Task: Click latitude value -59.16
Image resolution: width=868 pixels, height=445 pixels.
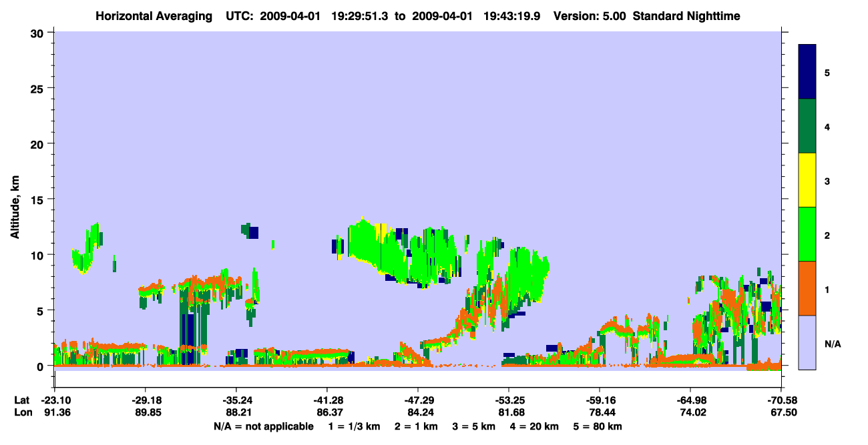Action: (599, 400)
